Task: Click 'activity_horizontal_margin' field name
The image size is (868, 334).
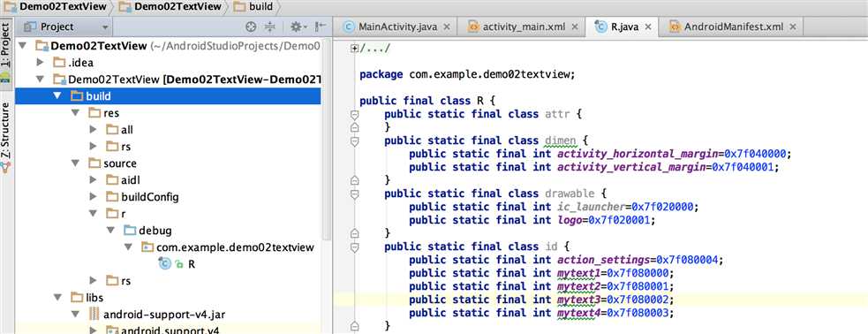Action: [x=638, y=154]
